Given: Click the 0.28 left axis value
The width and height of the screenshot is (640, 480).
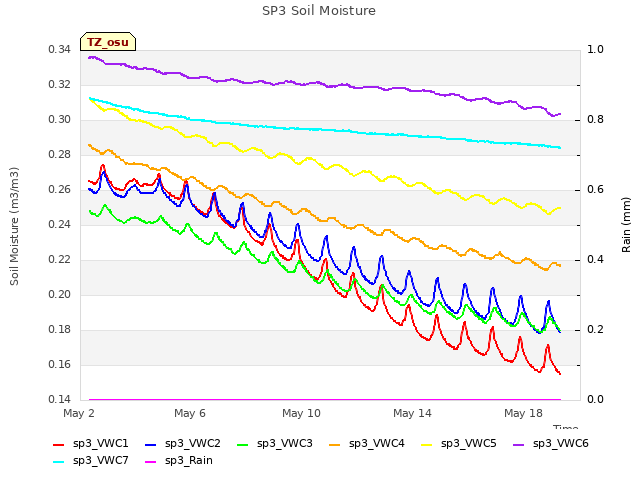Looking at the screenshot, I should point(60,155).
